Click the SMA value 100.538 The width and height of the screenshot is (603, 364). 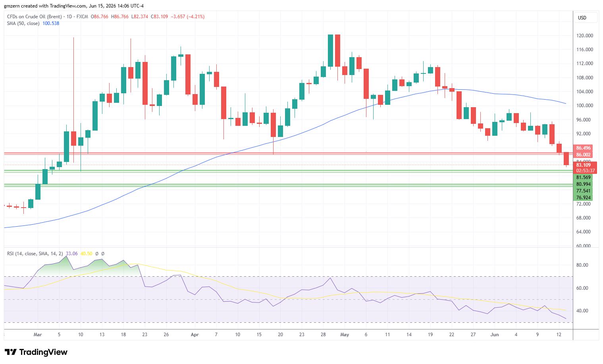click(x=51, y=23)
